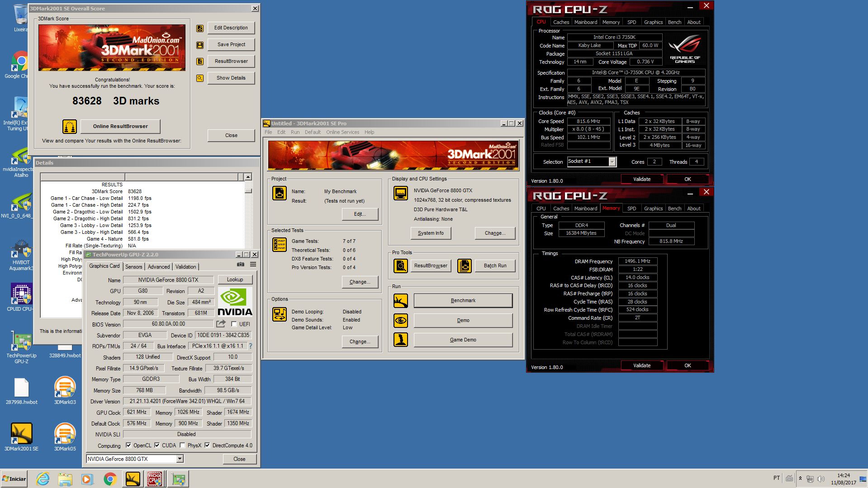Click GPU-Z screenshot camera icon

[x=241, y=265]
